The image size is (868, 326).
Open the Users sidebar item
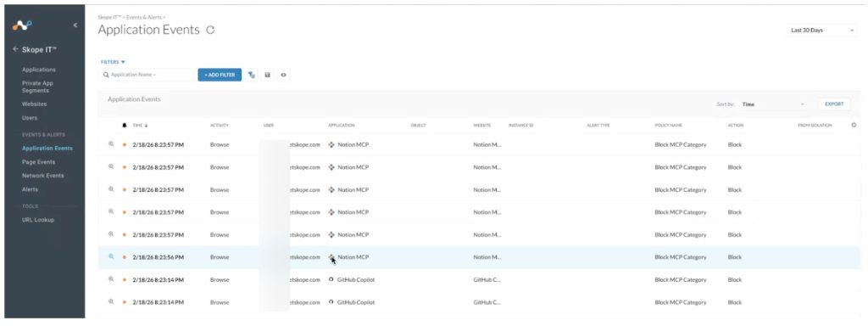point(30,118)
